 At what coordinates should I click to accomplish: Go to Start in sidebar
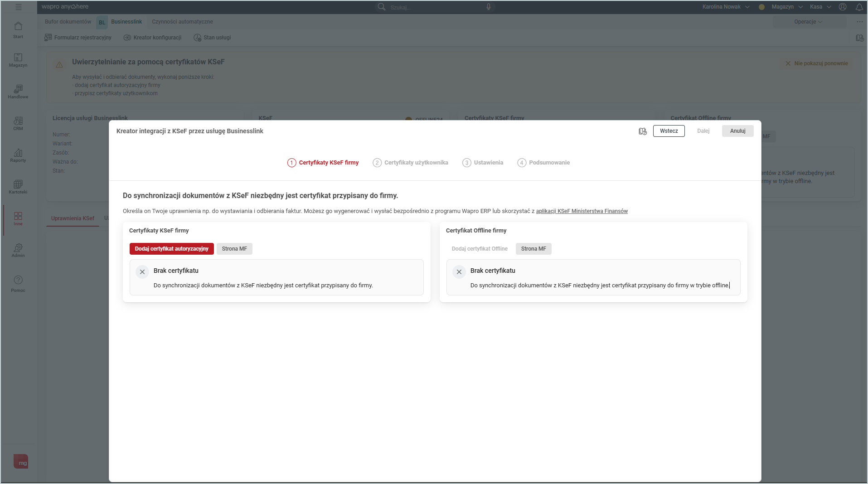[18, 30]
